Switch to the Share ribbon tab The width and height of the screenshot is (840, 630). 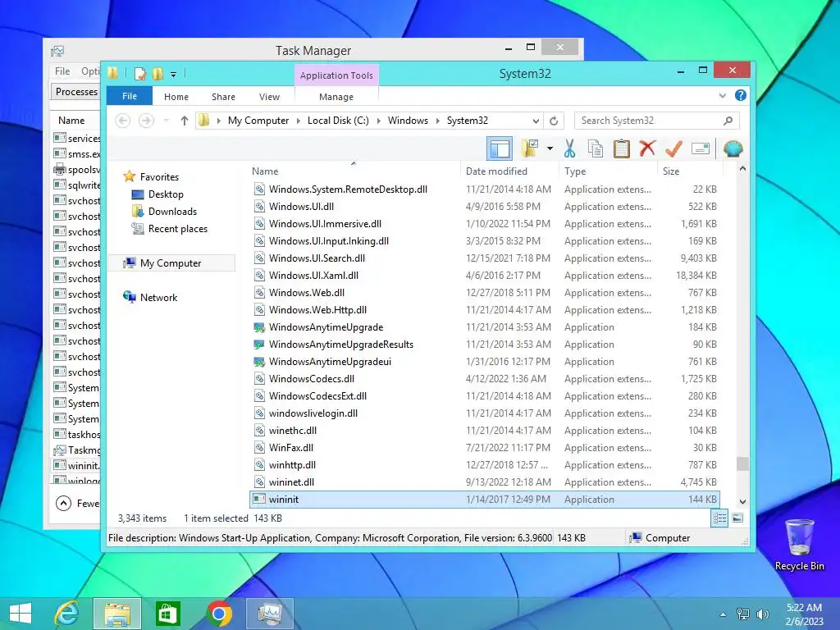pos(223,97)
